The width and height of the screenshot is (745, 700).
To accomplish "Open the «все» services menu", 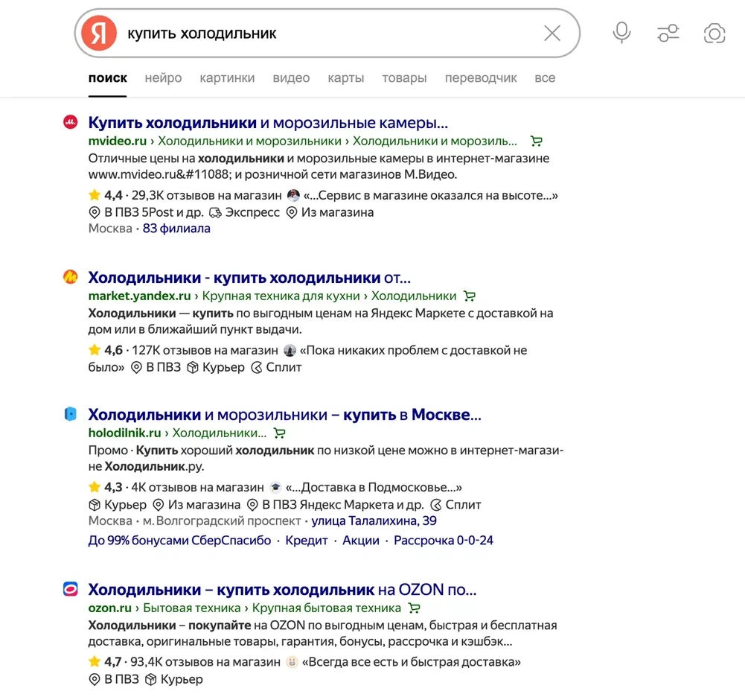I will 545,78.
